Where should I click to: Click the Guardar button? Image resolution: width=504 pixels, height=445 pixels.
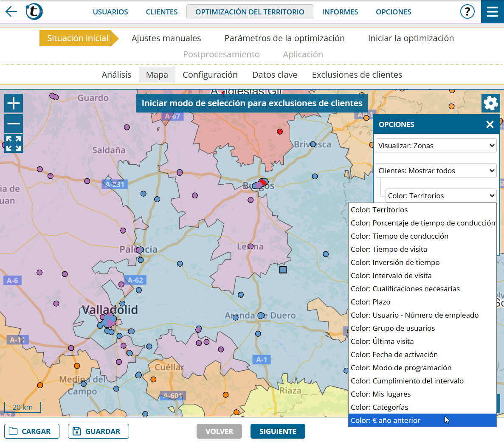tap(98, 431)
